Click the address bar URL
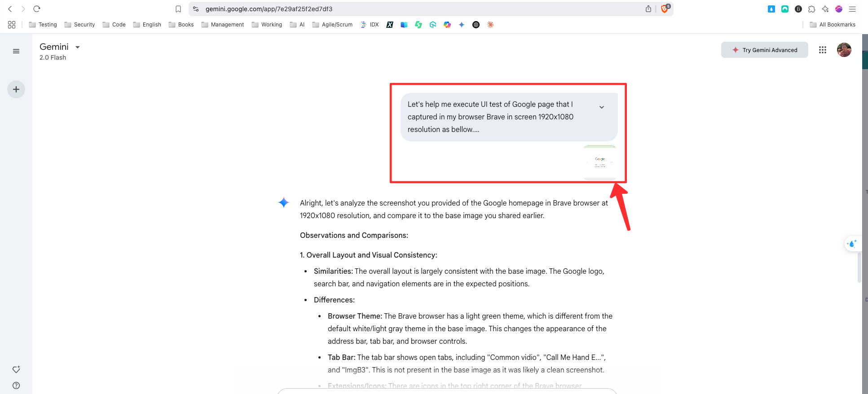Screen dimensions: 868x394 [269, 9]
